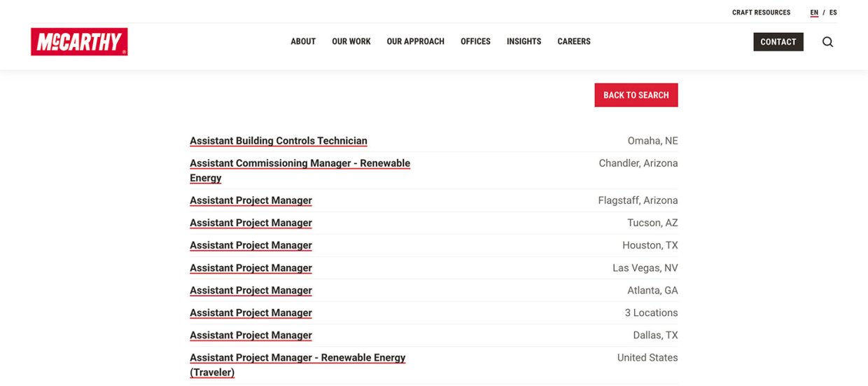Viewport: 868px width, 386px height.
Task: Open Assistant Project Manager Renewable Energy Traveler
Action: pyautogui.click(x=297, y=357)
